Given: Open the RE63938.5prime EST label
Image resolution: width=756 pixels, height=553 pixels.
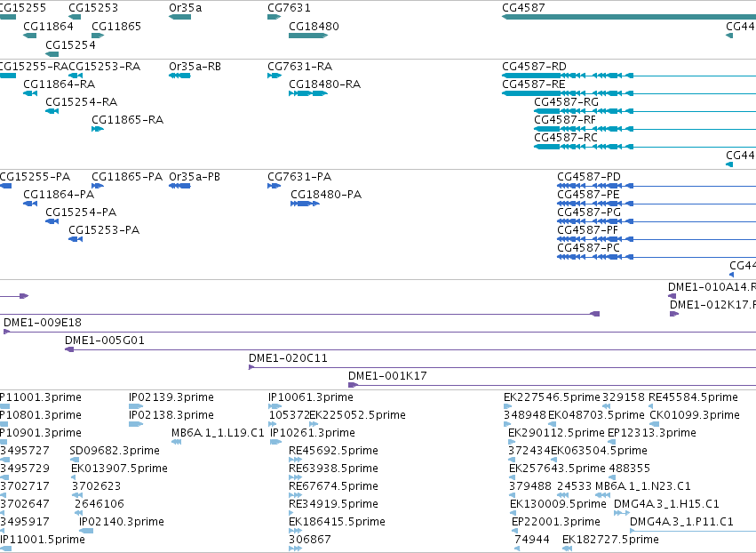Looking at the screenshot, I should (x=333, y=469).
